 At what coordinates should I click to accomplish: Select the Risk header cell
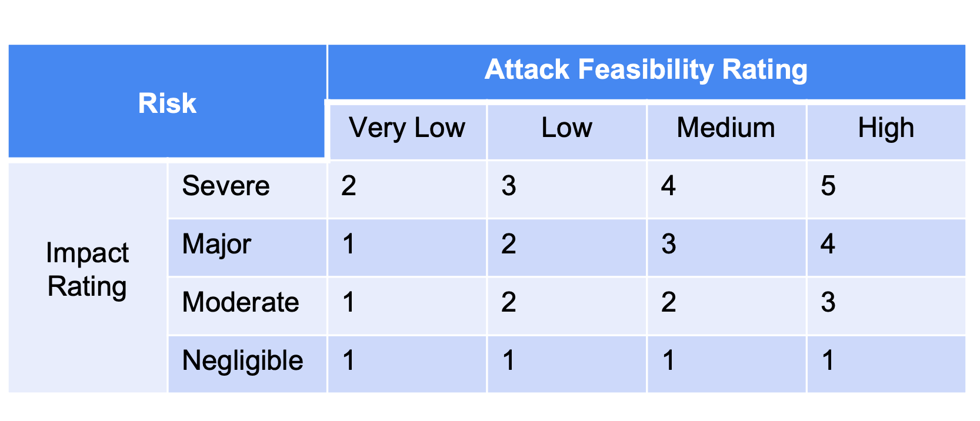167,101
